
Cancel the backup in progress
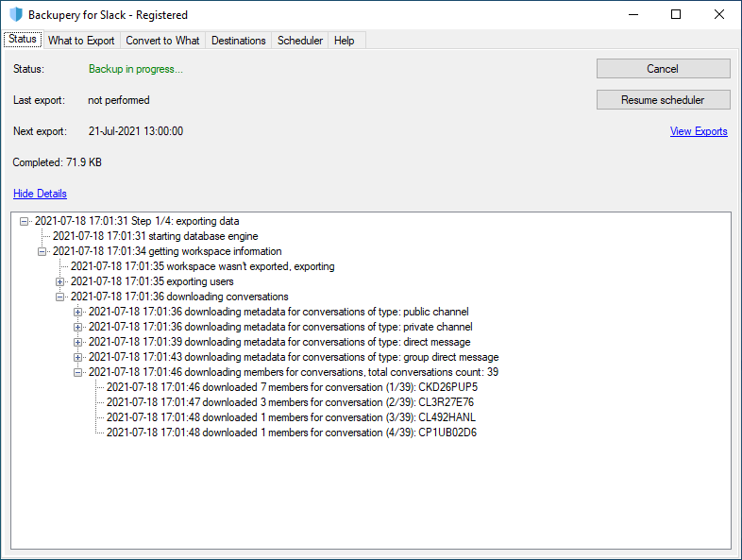click(663, 69)
